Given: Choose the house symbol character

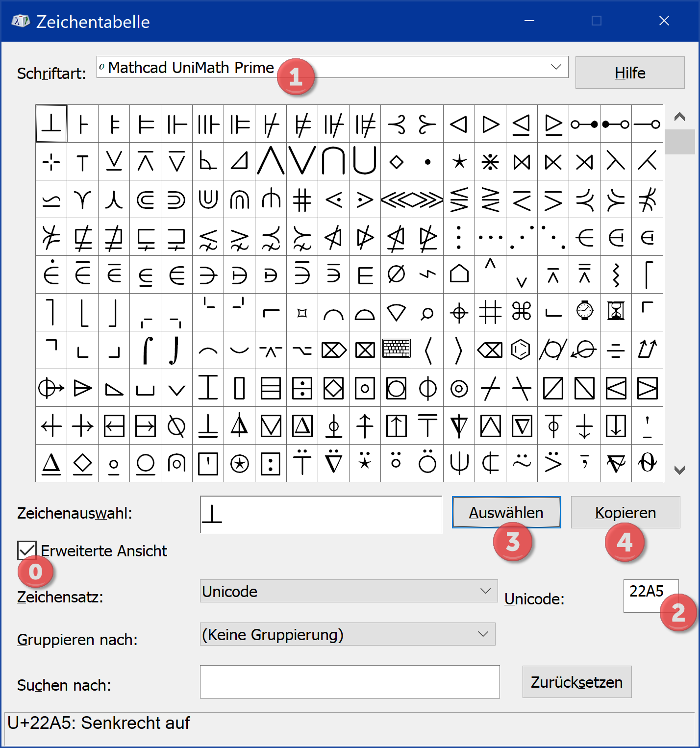Looking at the screenshot, I should click(459, 274).
